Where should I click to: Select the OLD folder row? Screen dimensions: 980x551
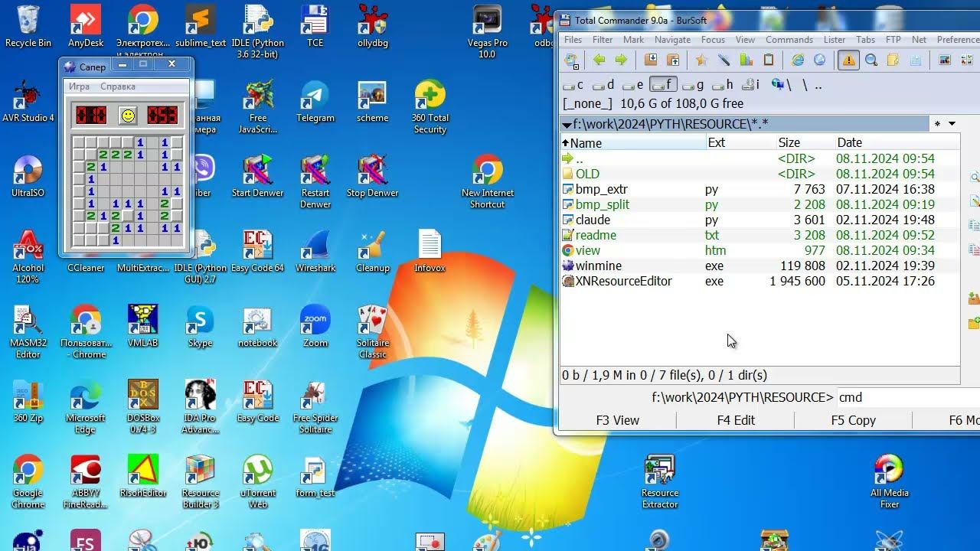pyautogui.click(x=759, y=174)
